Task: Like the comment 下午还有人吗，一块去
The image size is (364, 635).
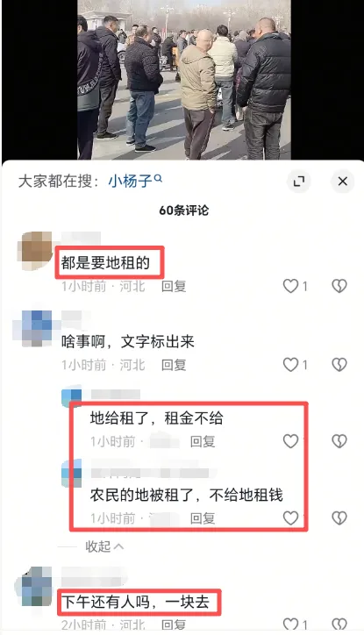Action: [x=290, y=624]
